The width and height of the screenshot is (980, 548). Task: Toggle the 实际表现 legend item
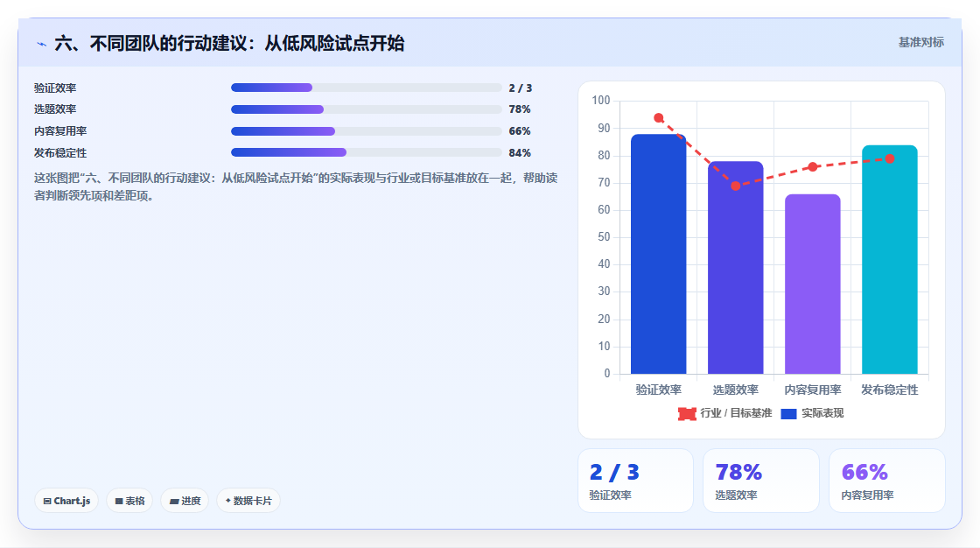[x=812, y=413]
